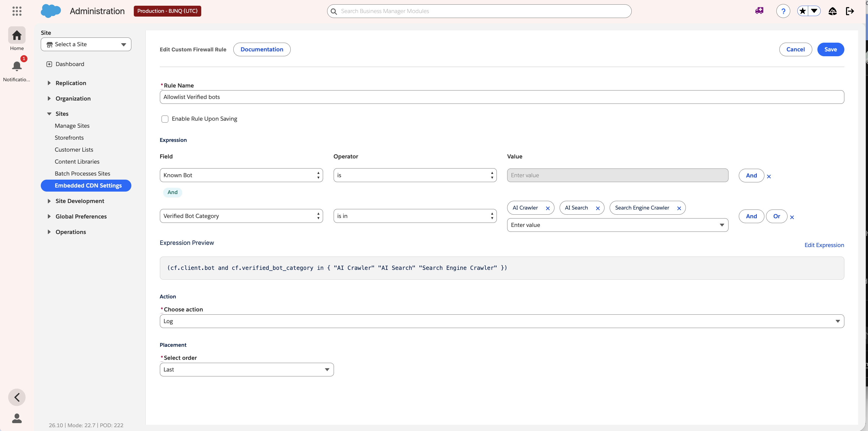Click the Salesforce cloud logo
This screenshot has height=431, width=868.
(x=51, y=11)
